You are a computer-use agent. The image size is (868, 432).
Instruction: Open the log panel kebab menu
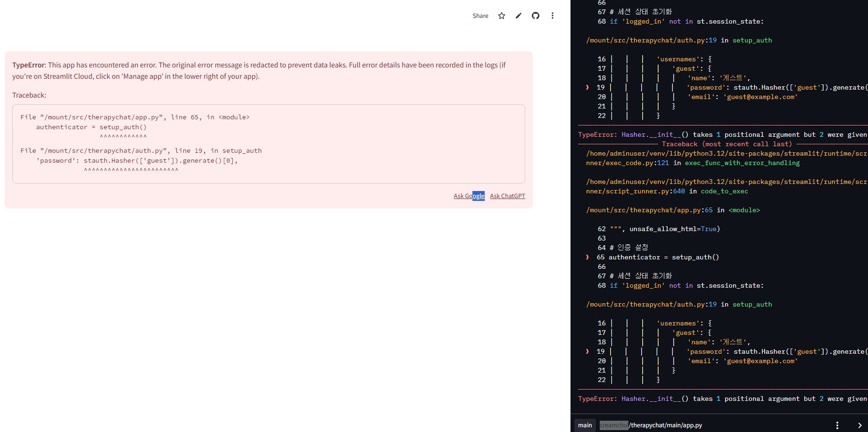[x=837, y=425]
